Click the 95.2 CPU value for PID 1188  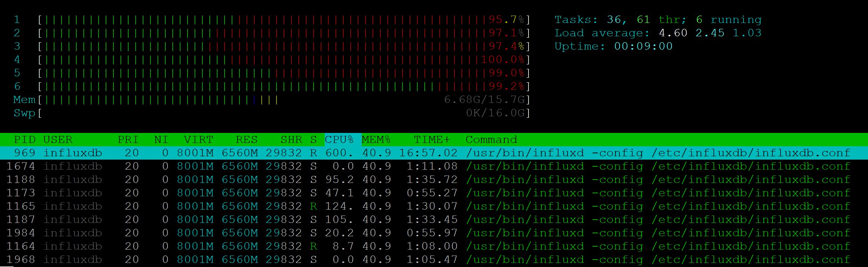pos(339,180)
